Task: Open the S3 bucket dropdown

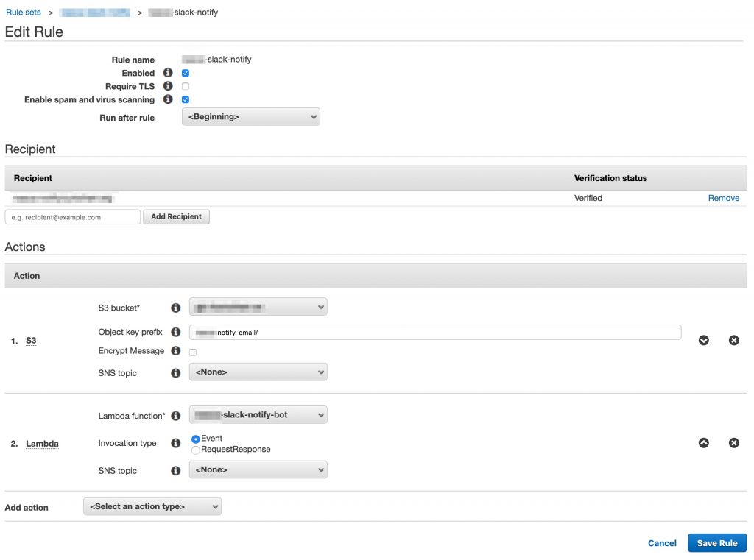Action: click(258, 307)
